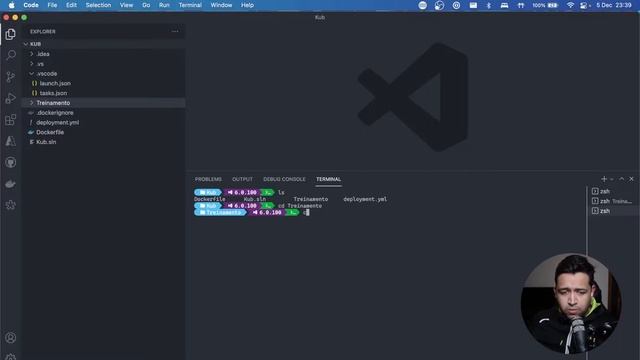The width and height of the screenshot is (640, 360).
Task: Open the Edit menu
Action: click(x=71, y=5)
